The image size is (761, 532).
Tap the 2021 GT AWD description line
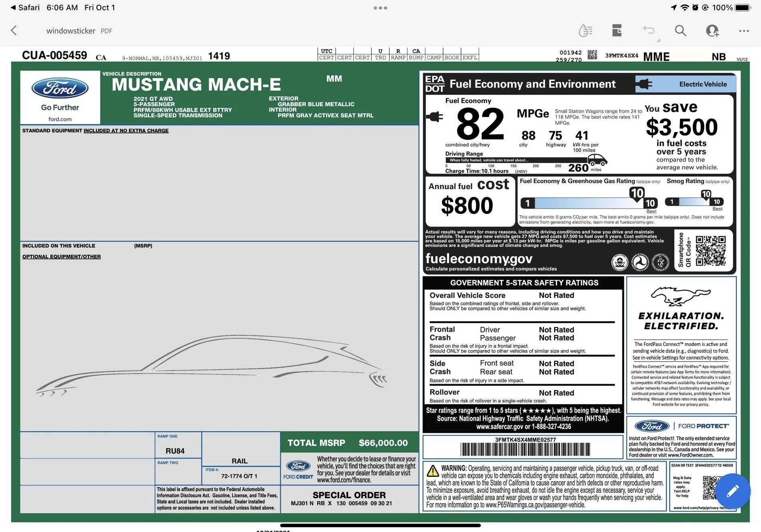pos(153,99)
